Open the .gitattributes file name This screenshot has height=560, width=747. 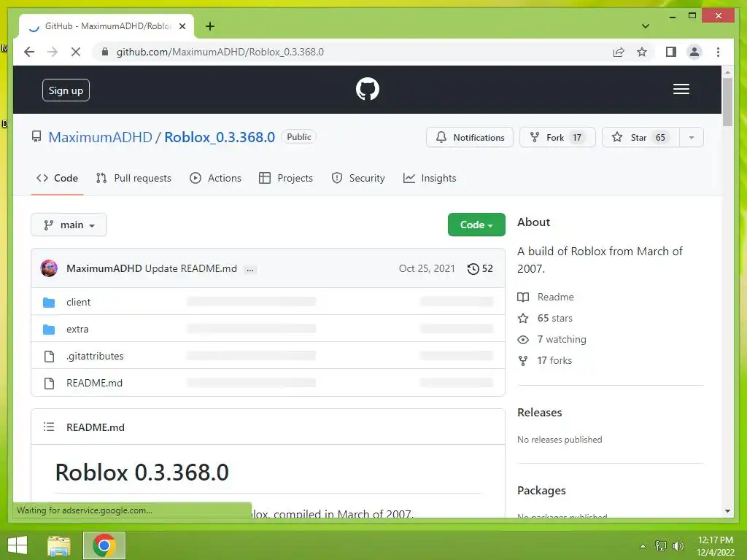point(95,356)
